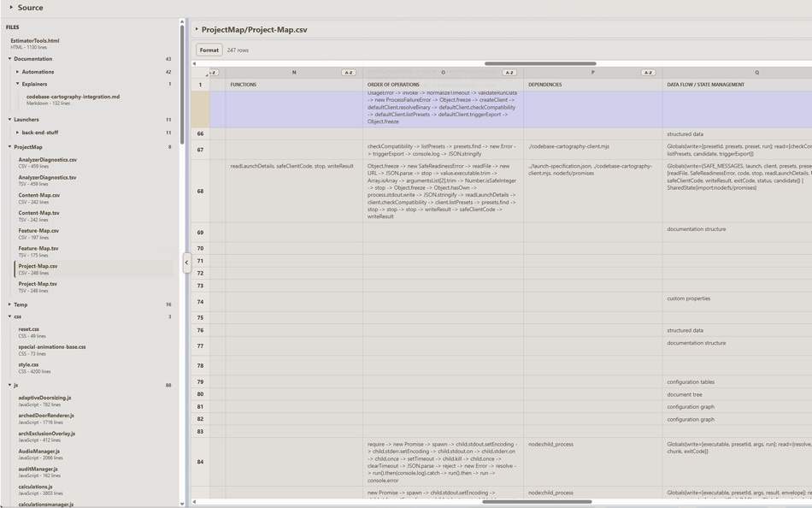Select column P header
The width and height of the screenshot is (812, 508).
592,73
